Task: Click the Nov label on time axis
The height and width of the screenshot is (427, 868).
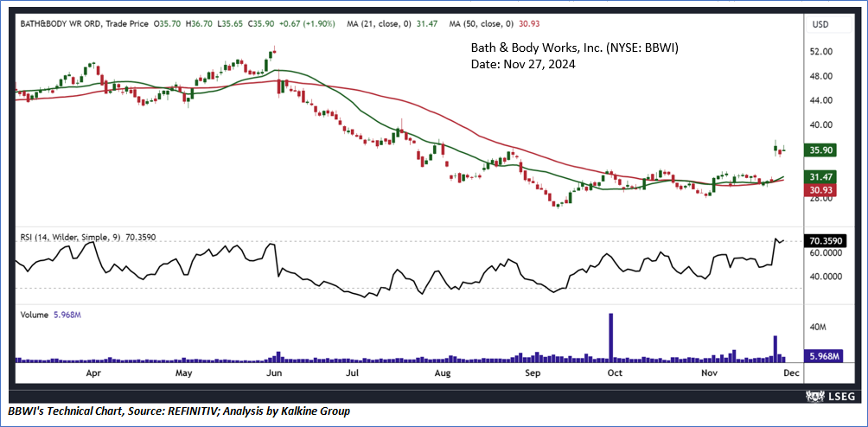Action: (709, 373)
